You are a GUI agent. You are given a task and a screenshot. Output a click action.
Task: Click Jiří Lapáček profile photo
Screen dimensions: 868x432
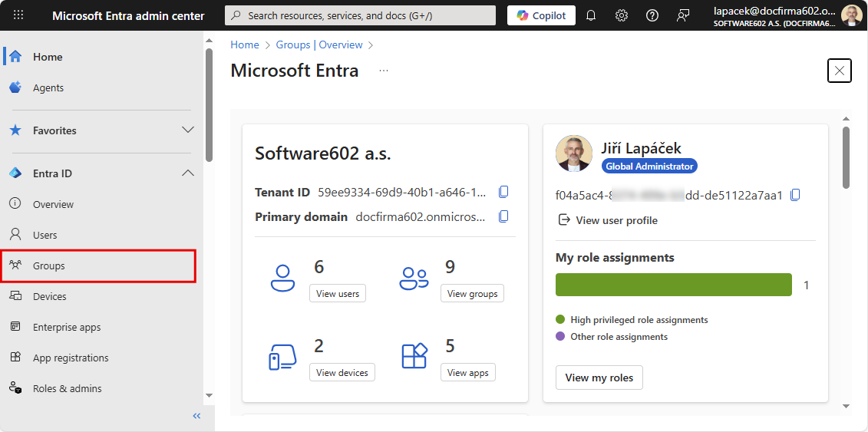coord(574,153)
